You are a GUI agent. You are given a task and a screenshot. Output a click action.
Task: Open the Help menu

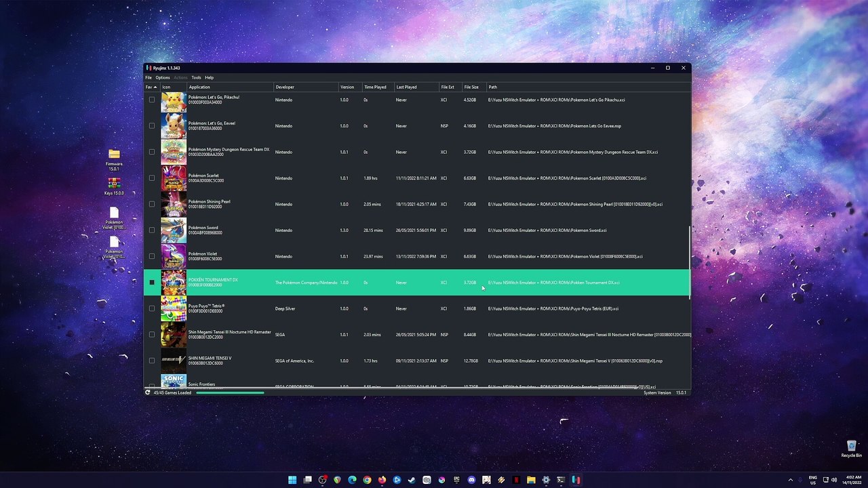tap(210, 77)
